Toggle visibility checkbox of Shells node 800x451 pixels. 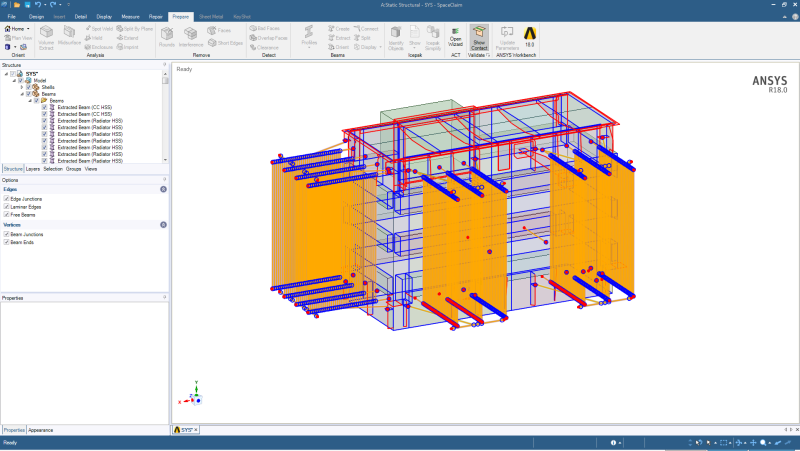coord(29,87)
